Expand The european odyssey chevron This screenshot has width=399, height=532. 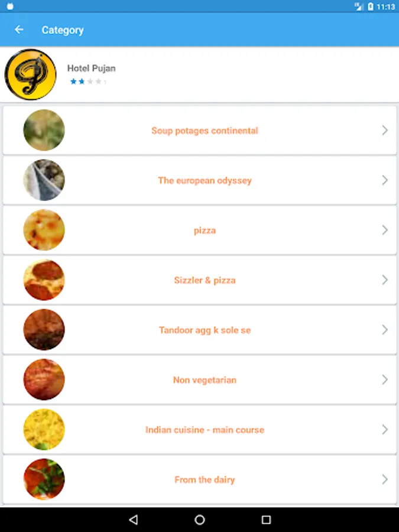[385, 180]
